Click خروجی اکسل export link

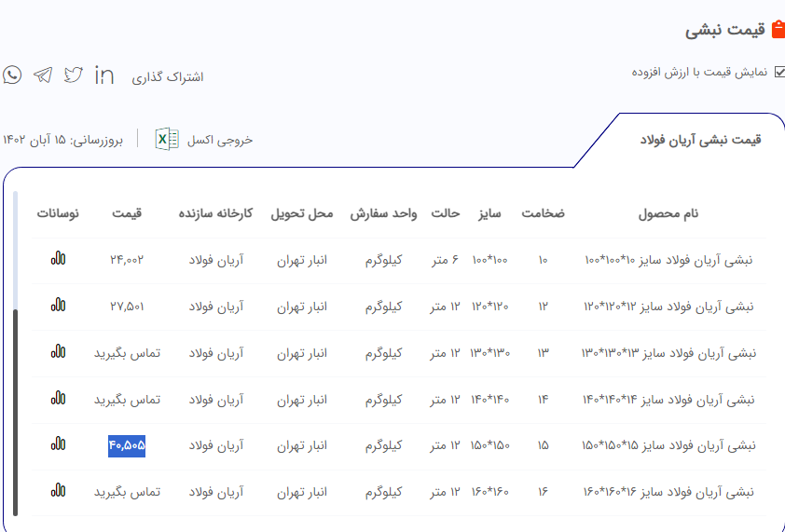tap(220, 140)
